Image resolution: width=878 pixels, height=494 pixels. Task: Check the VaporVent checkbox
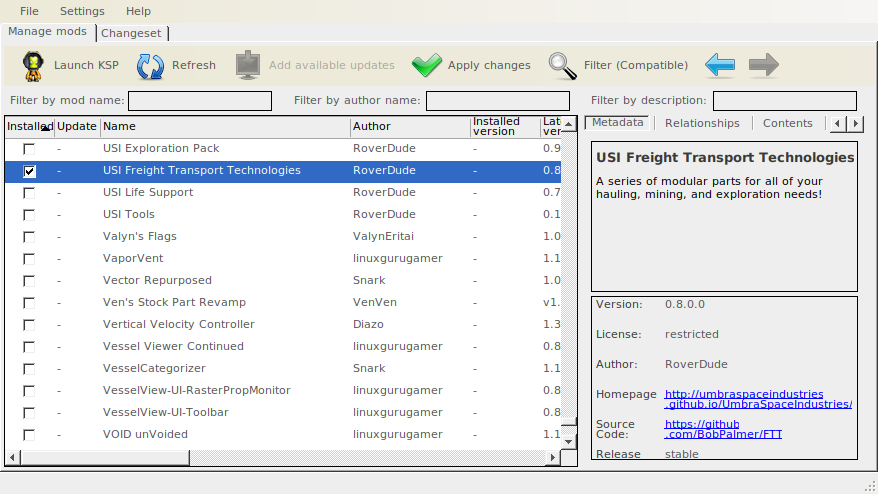coord(29,259)
